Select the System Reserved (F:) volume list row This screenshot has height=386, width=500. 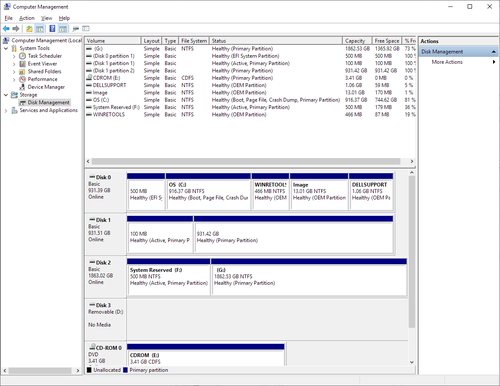pyautogui.click(x=250, y=107)
